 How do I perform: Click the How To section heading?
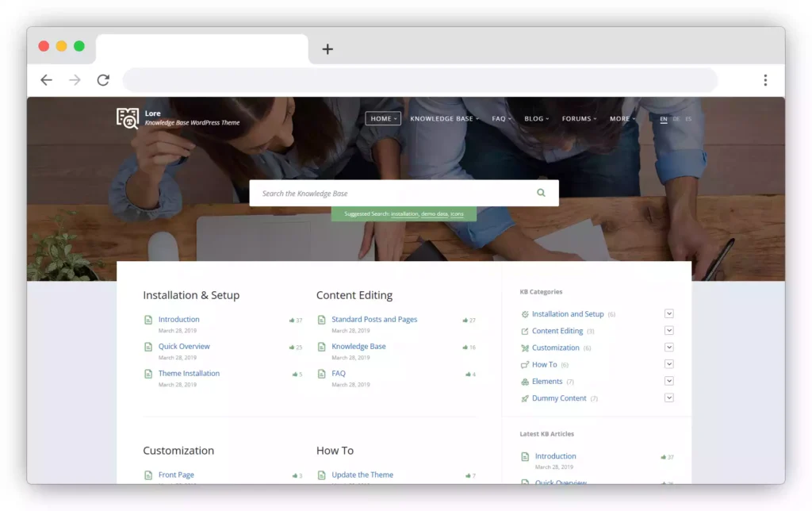[x=335, y=451]
